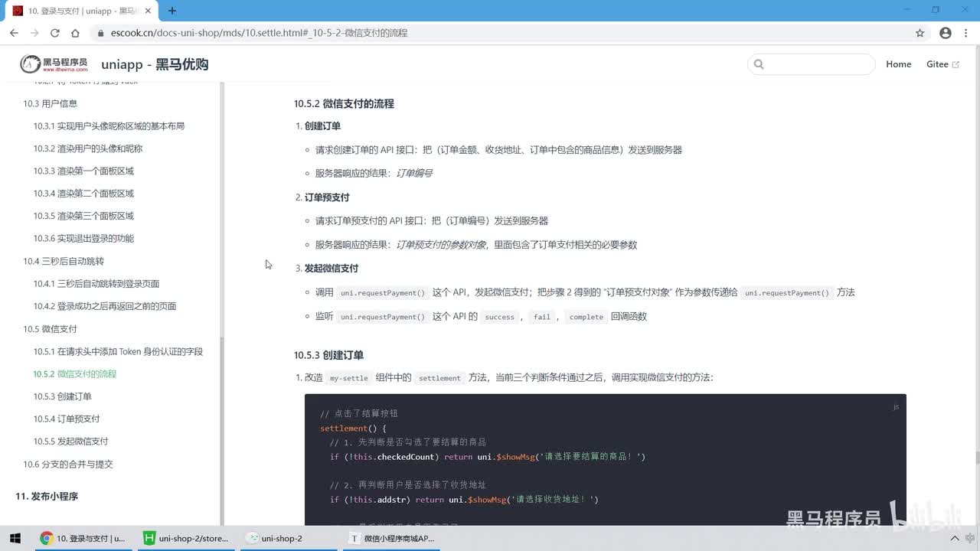The image size is (980, 551).
Task: Click the address bar URL
Action: 259,33
